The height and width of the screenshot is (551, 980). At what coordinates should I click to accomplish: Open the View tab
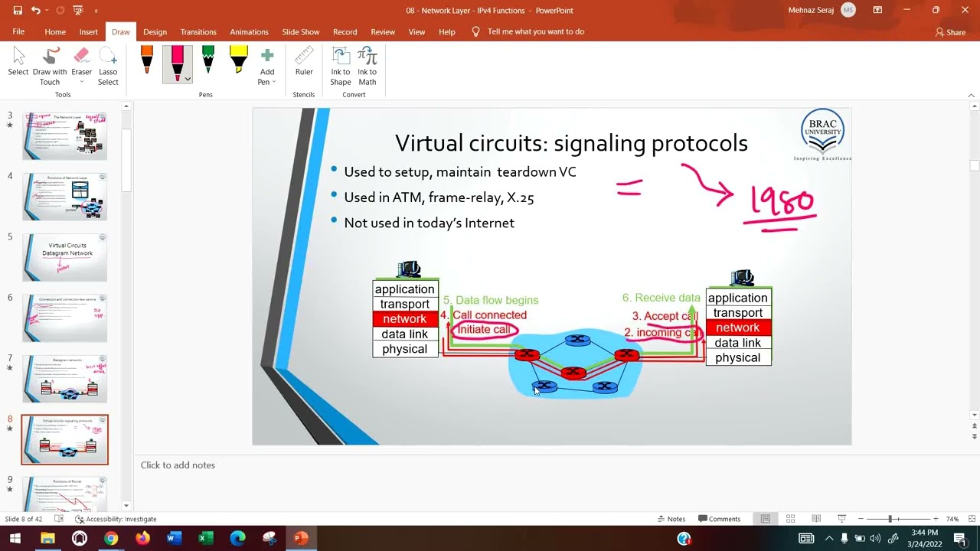pos(416,32)
